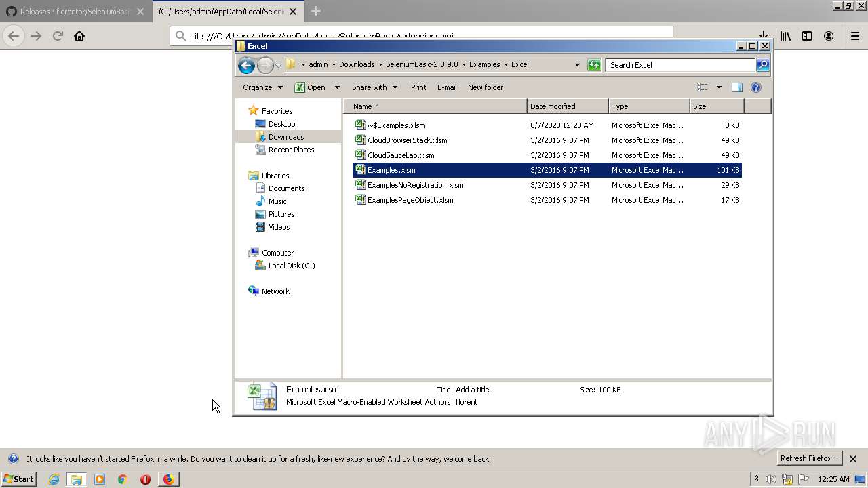Open the Videos library

click(x=279, y=227)
